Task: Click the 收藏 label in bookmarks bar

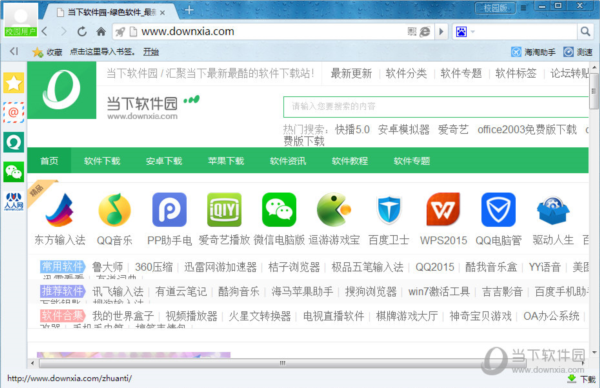Action: (54, 52)
